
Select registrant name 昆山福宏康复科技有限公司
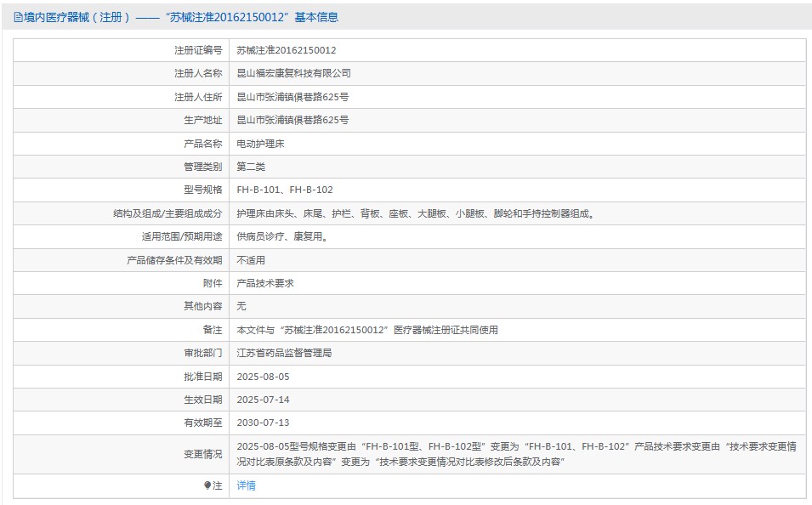pyautogui.click(x=293, y=74)
